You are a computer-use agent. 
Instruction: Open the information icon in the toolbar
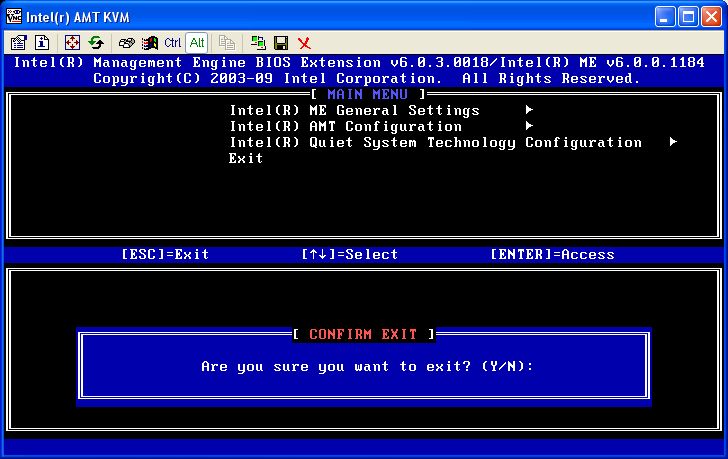42,43
